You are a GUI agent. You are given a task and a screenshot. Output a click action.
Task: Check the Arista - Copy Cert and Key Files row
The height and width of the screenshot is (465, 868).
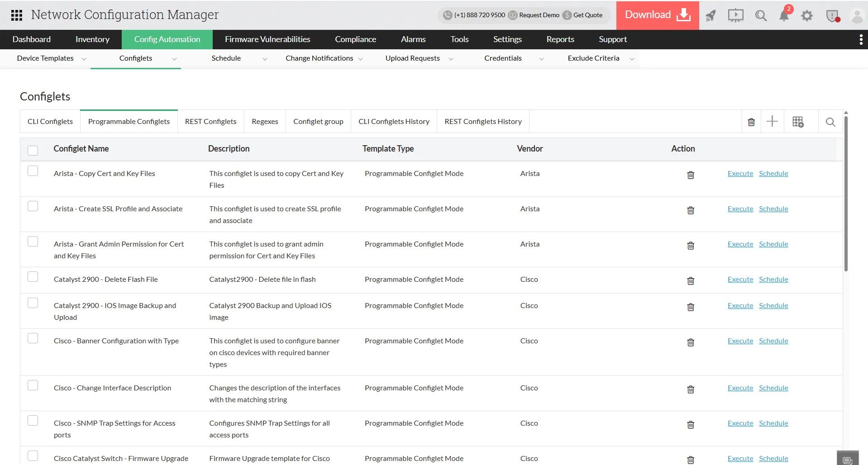(x=33, y=171)
